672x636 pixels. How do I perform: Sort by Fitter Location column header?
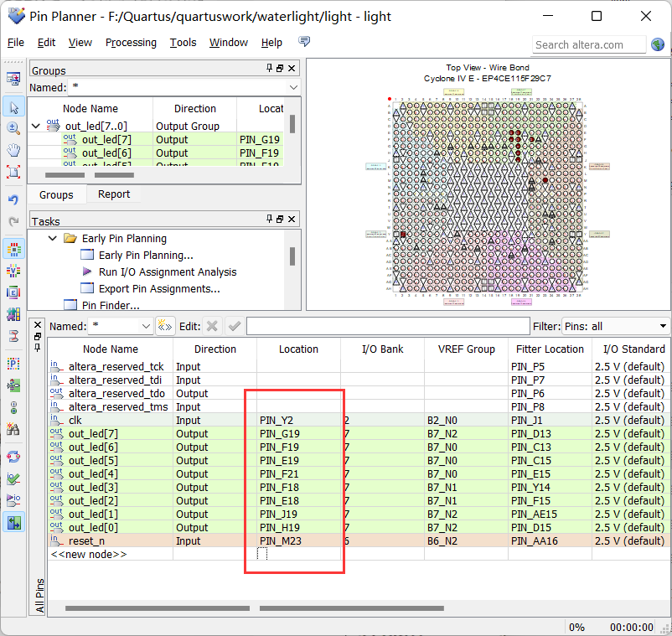pos(550,349)
